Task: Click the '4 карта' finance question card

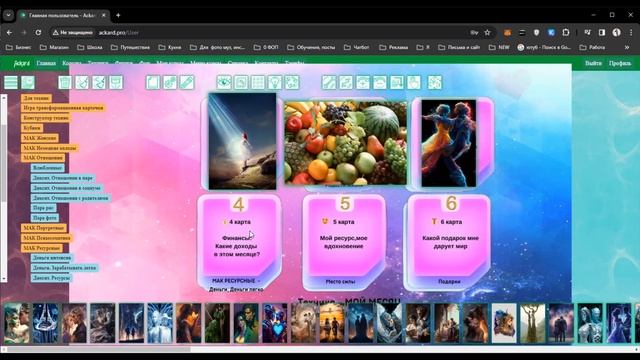Action: click(239, 242)
